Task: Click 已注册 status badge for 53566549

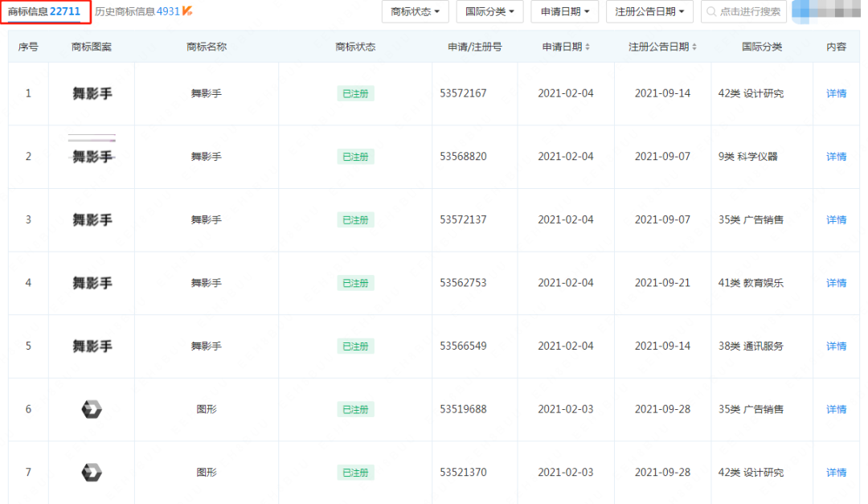Action: tap(355, 346)
